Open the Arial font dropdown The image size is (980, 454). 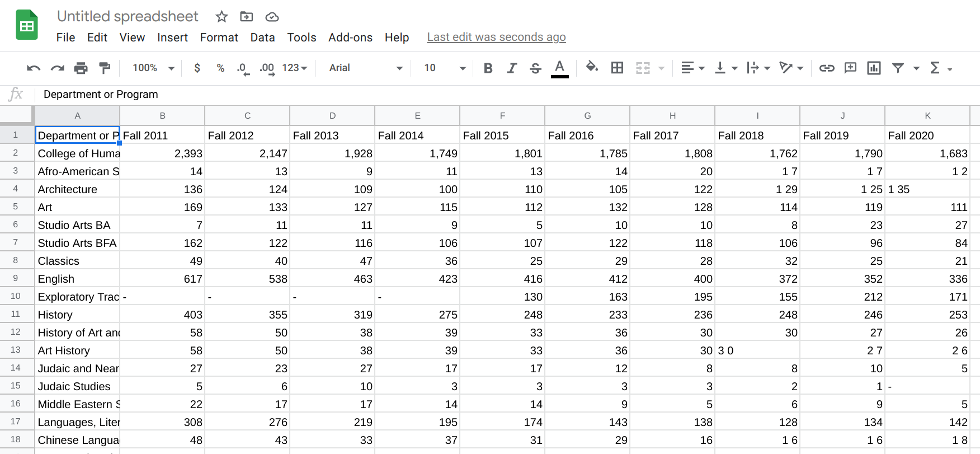coord(365,68)
